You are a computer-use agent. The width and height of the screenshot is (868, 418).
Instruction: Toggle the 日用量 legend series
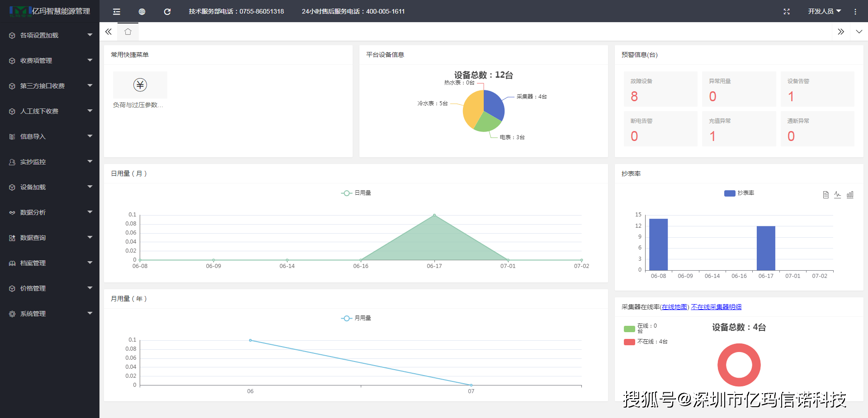356,193
